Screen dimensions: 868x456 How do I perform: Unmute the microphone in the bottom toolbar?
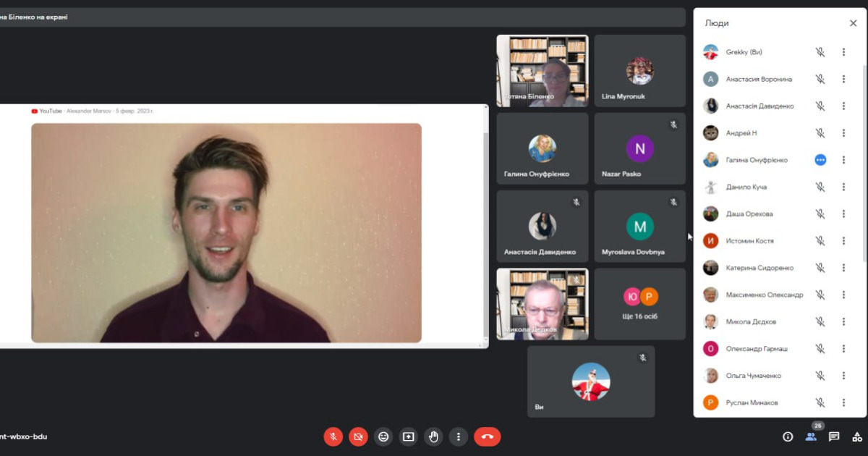pos(333,436)
